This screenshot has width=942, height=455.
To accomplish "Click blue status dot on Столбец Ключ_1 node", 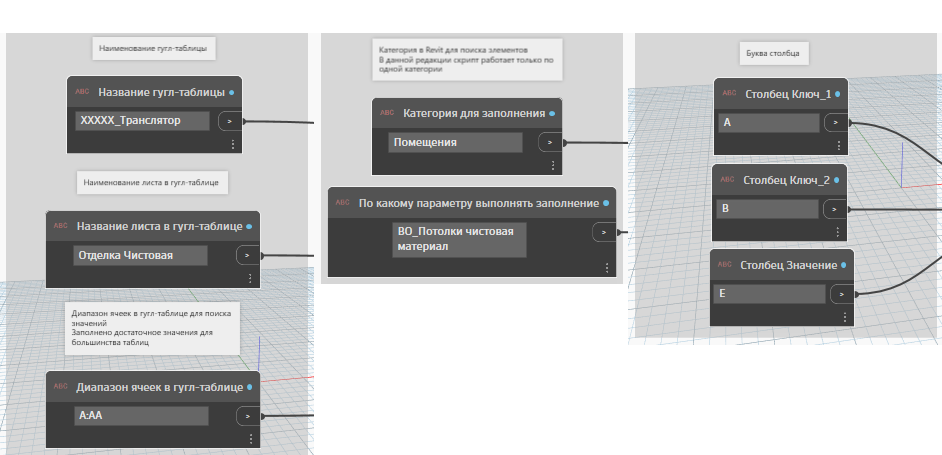I will (x=837, y=94).
